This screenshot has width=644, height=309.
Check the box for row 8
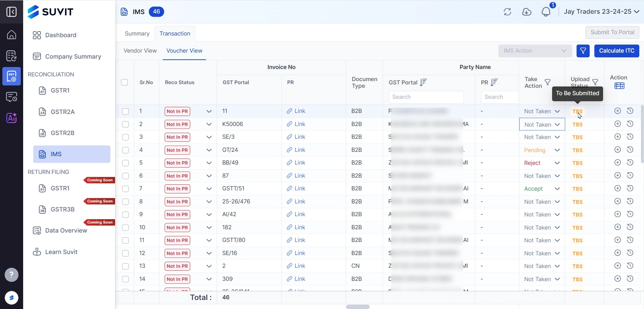click(x=125, y=202)
